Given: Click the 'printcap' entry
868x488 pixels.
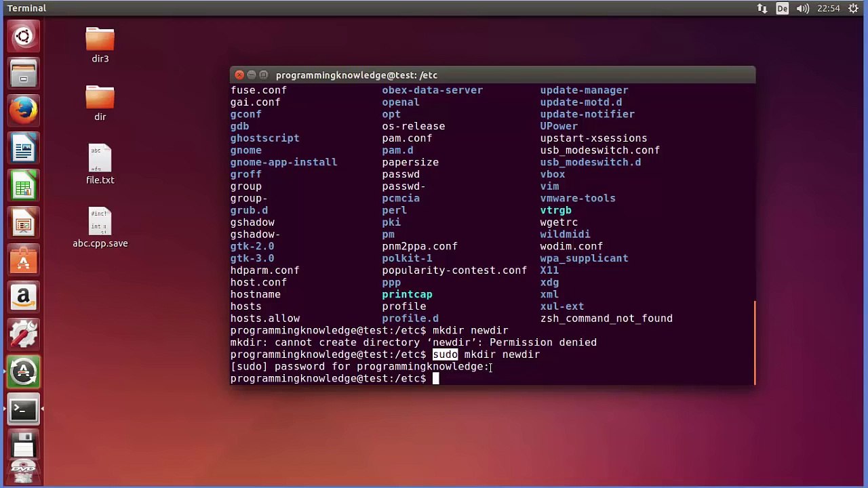Looking at the screenshot, I should [x=407, y=294].
